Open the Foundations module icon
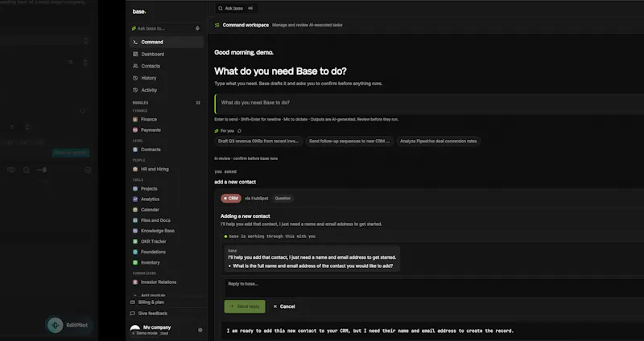 tap(135, 252)
